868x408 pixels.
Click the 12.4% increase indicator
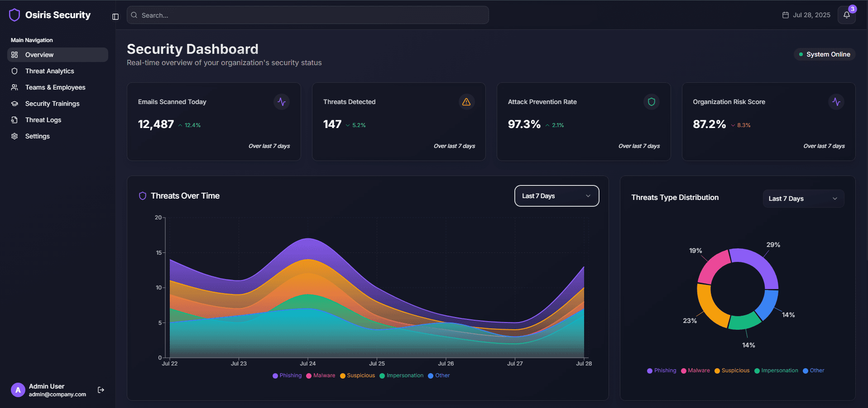[x=190, y=125]
